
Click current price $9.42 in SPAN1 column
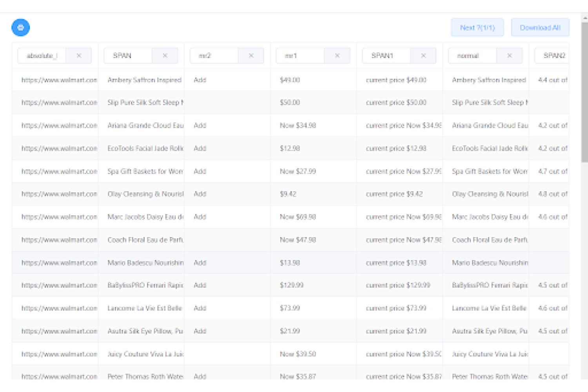pyautogui.click(x=394, y=194)
